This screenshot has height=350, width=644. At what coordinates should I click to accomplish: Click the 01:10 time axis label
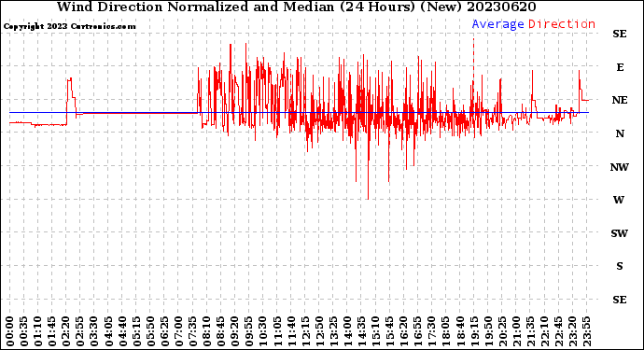coord(38,331)
